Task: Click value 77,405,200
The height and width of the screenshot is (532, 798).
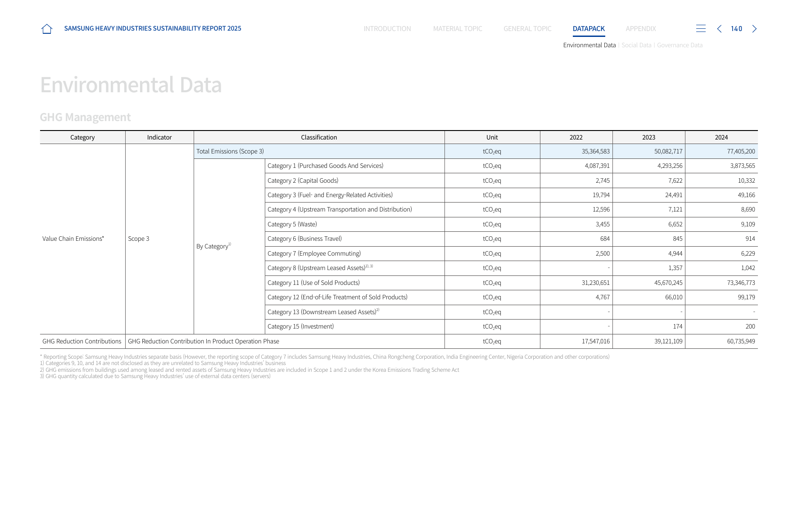Action: click(741, 151)
